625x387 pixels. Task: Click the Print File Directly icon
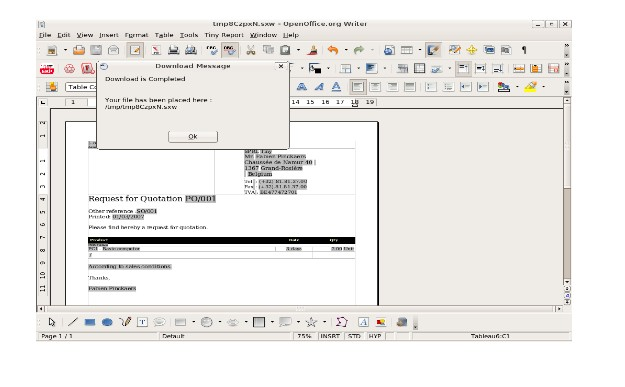[x=173, y=50]
